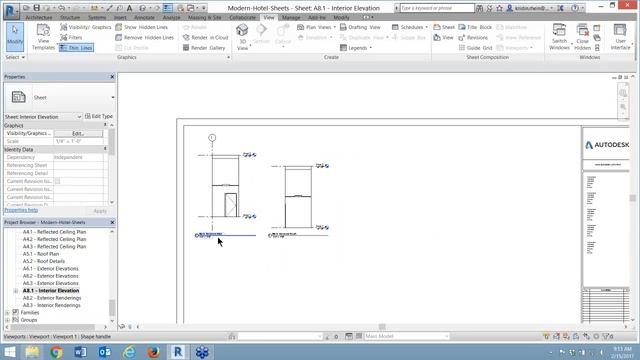Open the Select panel dropdown
Viewport: 640px width, 360px height.
[15, 57]
